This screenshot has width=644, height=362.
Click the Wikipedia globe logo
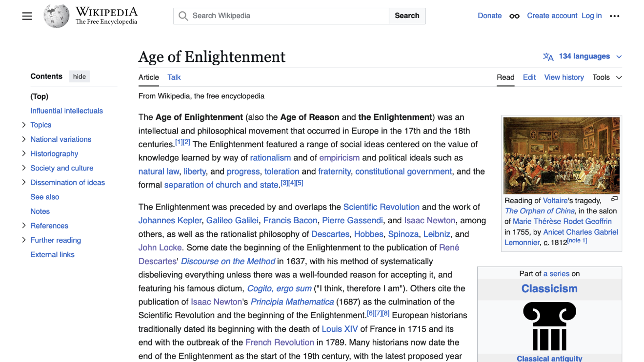tap(57, 16)
